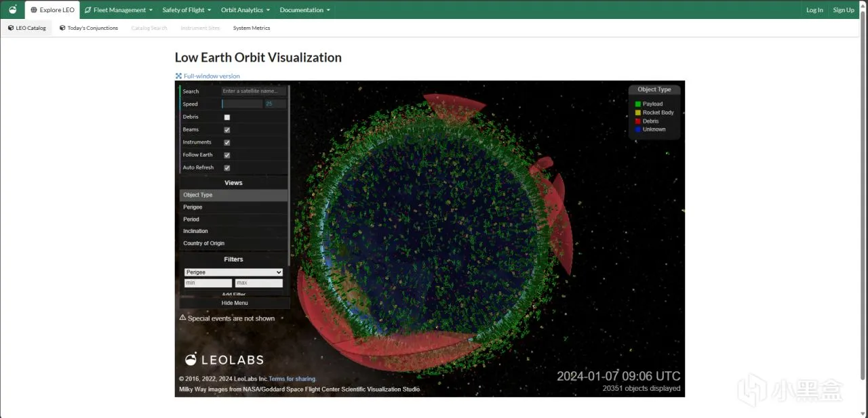This screenshot has width=868, height=418.
Task: Click the globe icon on Explore LEO
Action: (34, 10)
